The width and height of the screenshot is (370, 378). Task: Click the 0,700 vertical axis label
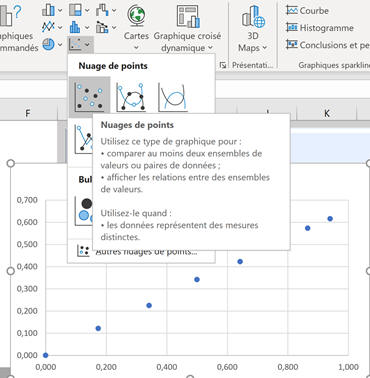[27, 200]
